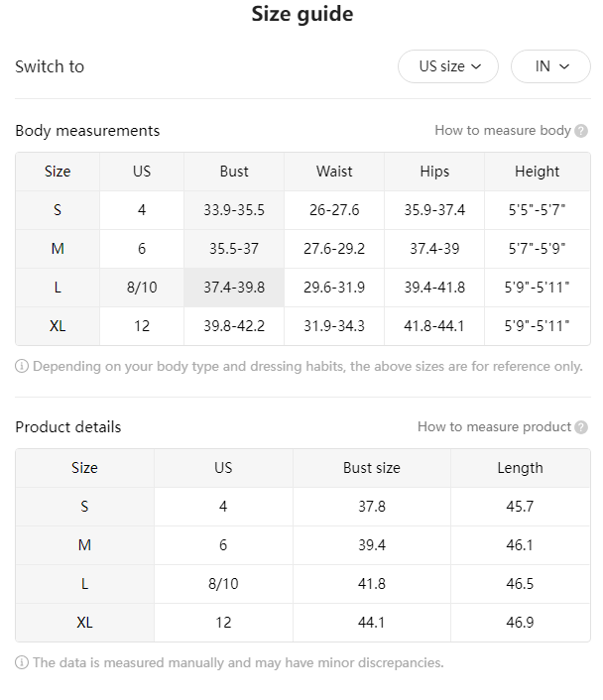Screen dimensions: 603x700
Task: Open the IN unit dropdown
Action: 550,66
